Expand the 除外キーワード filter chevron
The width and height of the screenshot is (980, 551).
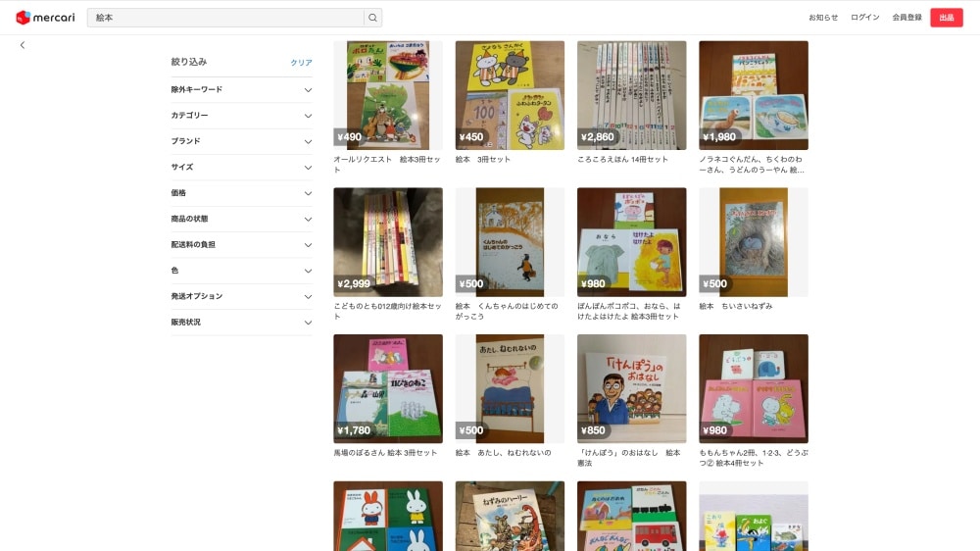308,90
